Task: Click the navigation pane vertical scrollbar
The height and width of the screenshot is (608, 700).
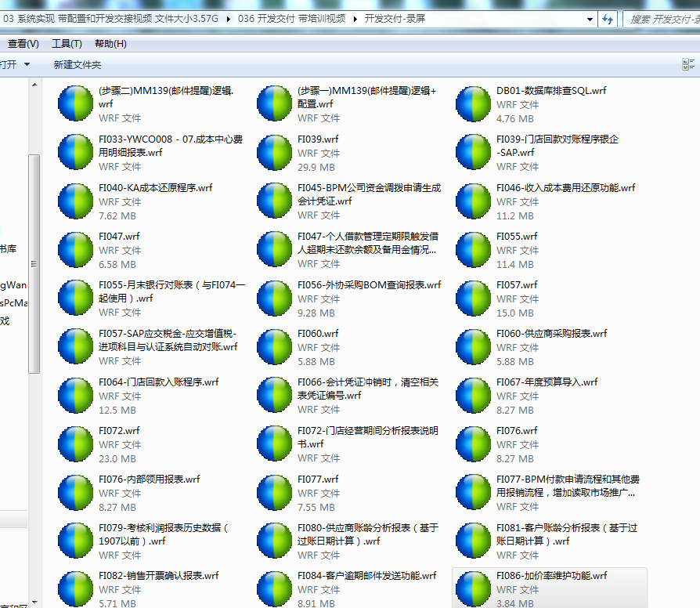Action: 34,259
